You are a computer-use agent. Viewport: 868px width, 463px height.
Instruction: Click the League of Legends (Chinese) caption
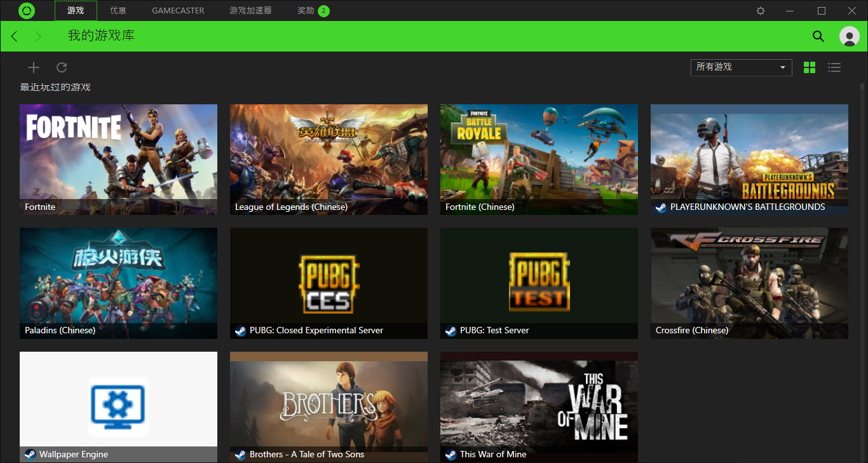point(291,207)
